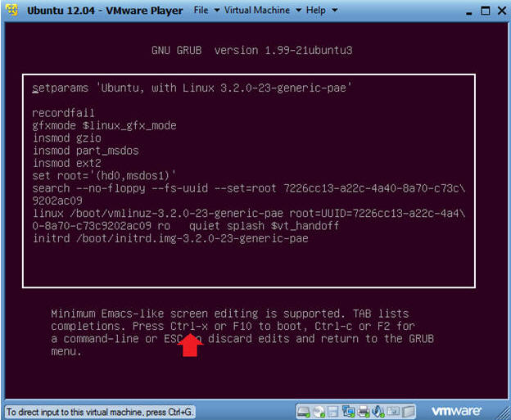Screen dimensions: 511x420
Task: Close the VMware Player window
Action: pyautogui.click(x=502, y=11)
